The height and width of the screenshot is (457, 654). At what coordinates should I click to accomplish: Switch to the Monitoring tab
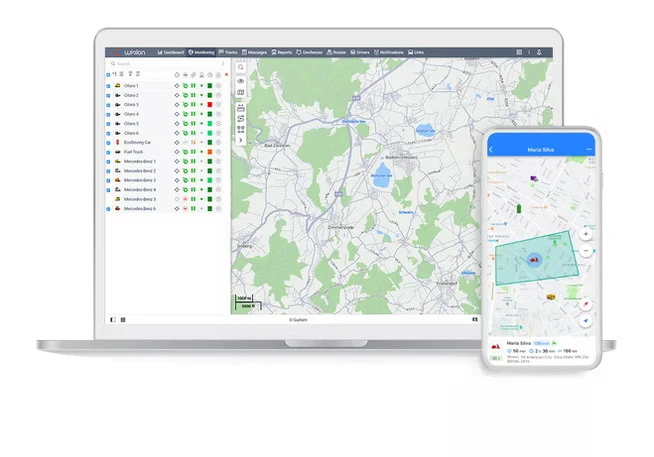point(201,52)
